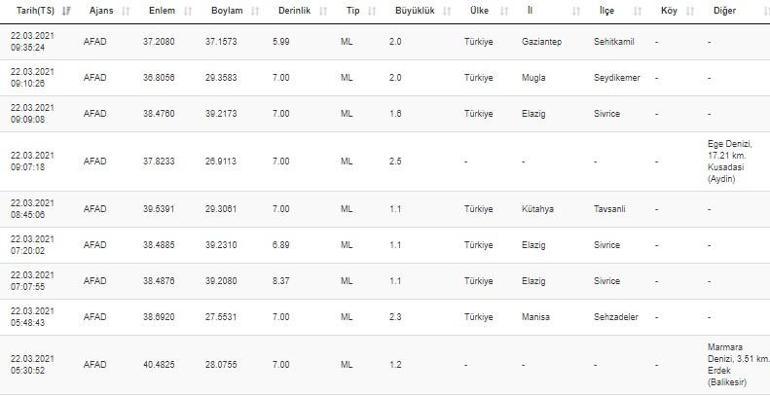The height and width of the screenshot is (396, 770).
Task: Select the Gaziantep Sehitkamil earthquake row
Action: 385,42
